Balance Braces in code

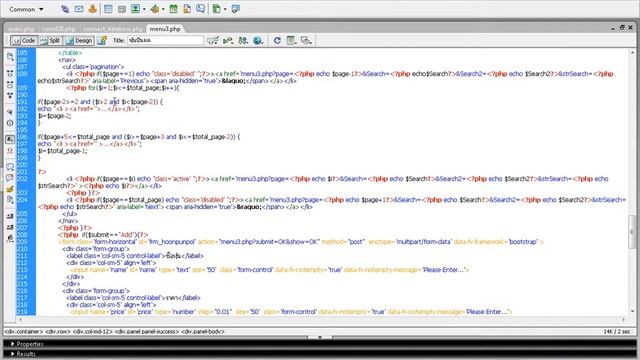tap(10, 123)
